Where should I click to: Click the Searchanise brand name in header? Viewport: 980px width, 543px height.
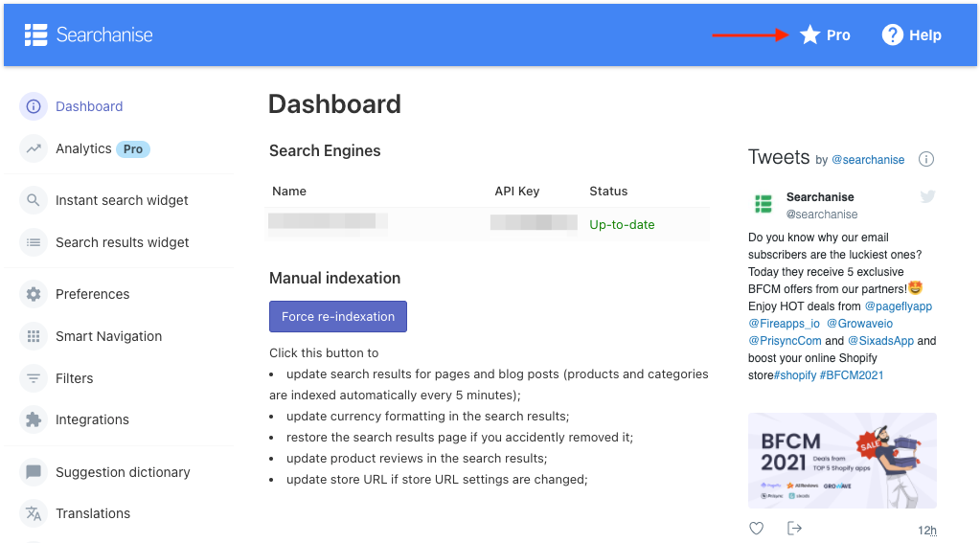point(104,35)
